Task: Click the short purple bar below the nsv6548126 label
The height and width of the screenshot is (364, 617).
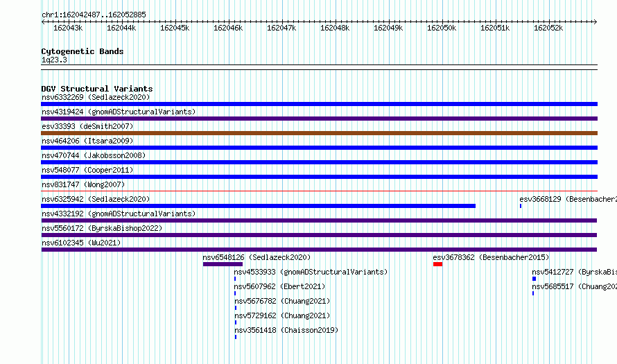Action: 223,264
